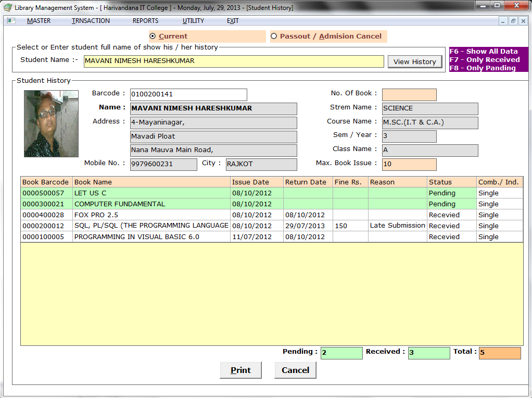
Task: Click the Student Name input field
Action: tap(234, 61)
